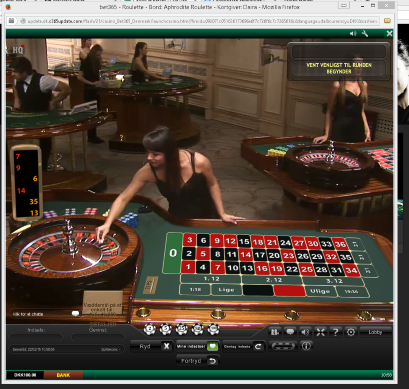Click the red DANK button
409x389 pixels.
coord(63,375)
